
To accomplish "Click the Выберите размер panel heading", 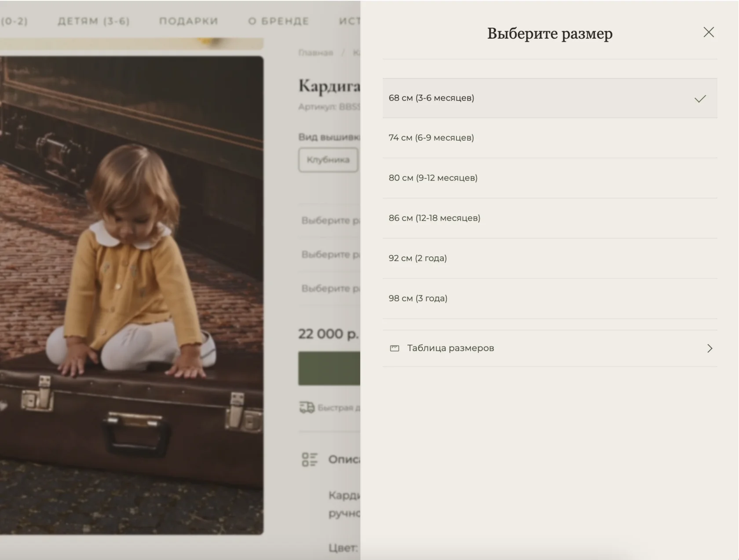I will coord(549,33).
